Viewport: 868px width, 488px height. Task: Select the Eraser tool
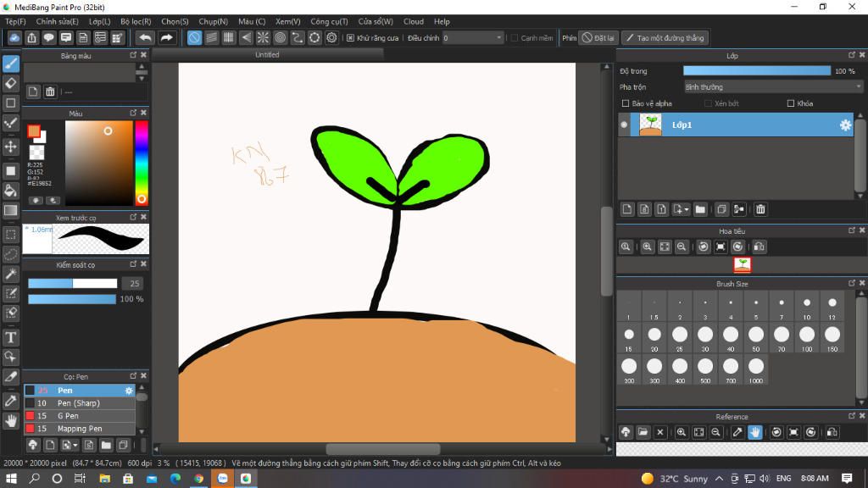point(11,84)
